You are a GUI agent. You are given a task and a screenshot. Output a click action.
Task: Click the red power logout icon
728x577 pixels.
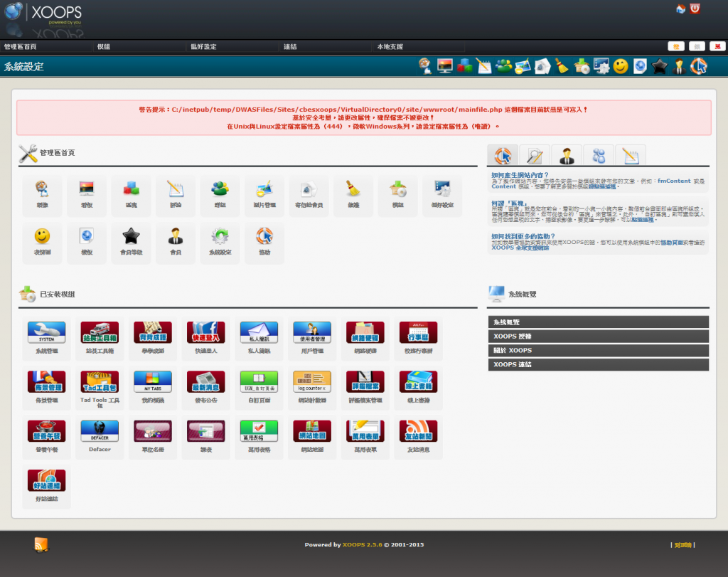click(695, 9)
